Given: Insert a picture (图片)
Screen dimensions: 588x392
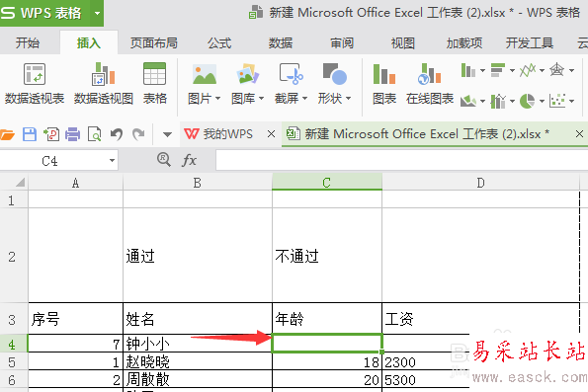Looking at the screenshot, I should click(204, 83).
